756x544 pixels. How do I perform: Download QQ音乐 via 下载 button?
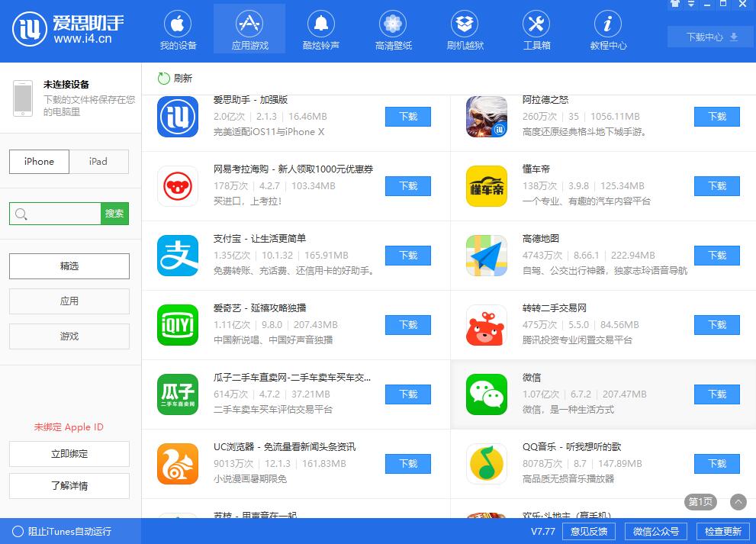[x=717, y=464]
